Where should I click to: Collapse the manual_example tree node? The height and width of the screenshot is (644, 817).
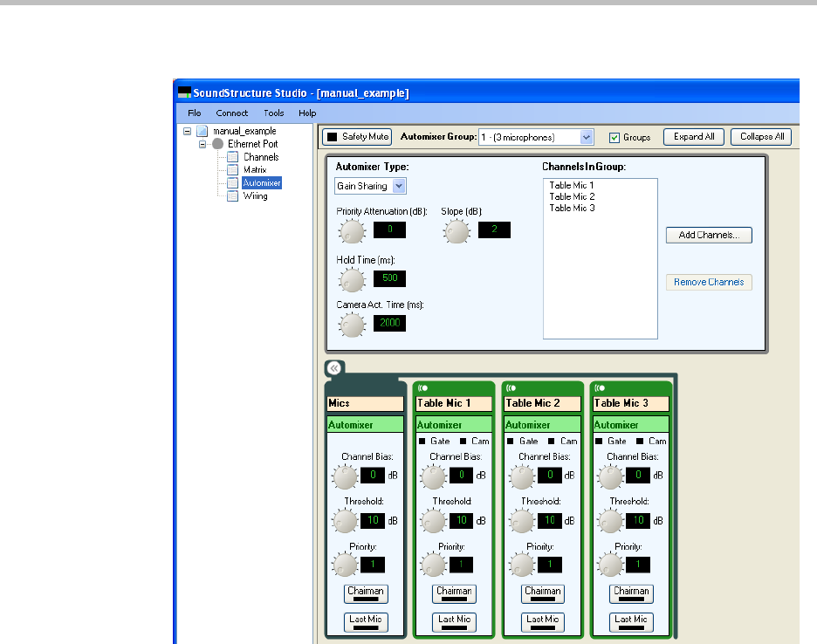pos(187,131)
